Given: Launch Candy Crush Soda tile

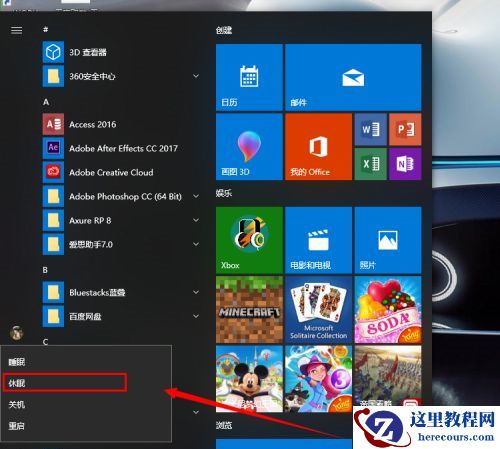Looking at the screenshot, I should point(388,309).
